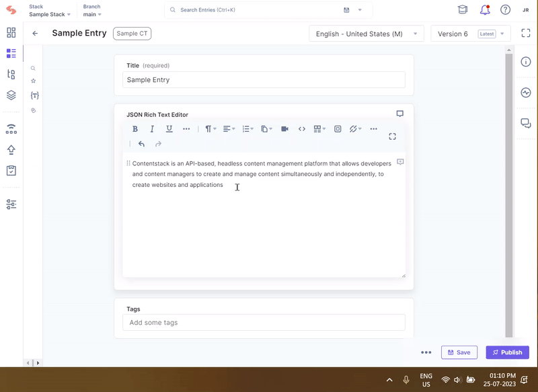Toggle underline formatting
The width and height of the screenshot is (538, 392).
click(169, 129)
